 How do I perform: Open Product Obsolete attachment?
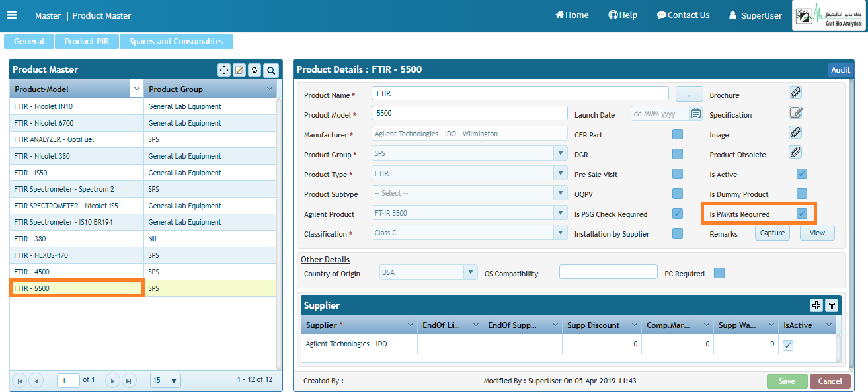[795, 152]
